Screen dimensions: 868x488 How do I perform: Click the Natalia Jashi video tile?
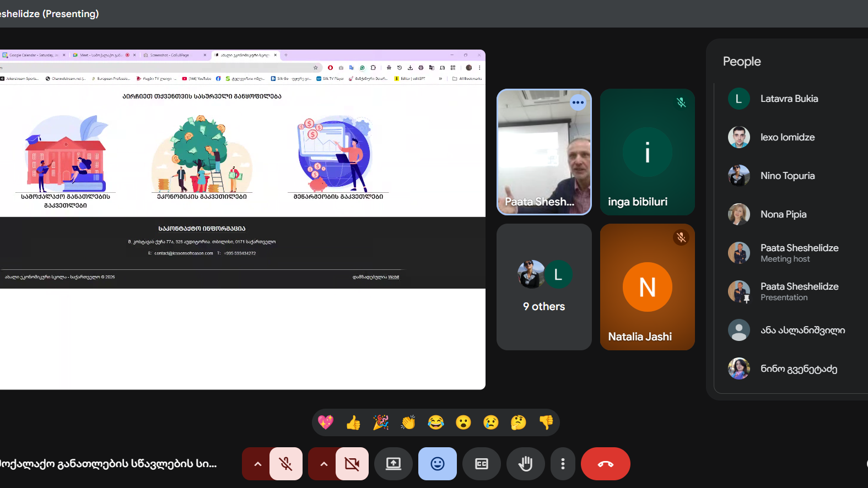click(647, 287)
